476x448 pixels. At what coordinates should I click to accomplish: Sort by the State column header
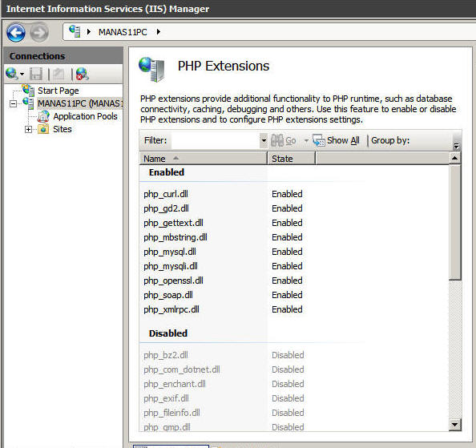(291, 159)
